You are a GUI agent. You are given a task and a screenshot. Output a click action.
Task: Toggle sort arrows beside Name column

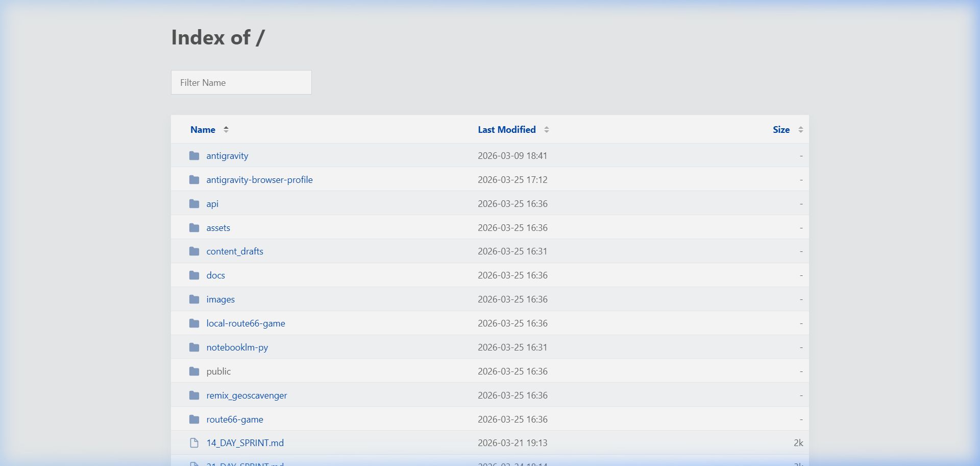click(x=226, y=130)
